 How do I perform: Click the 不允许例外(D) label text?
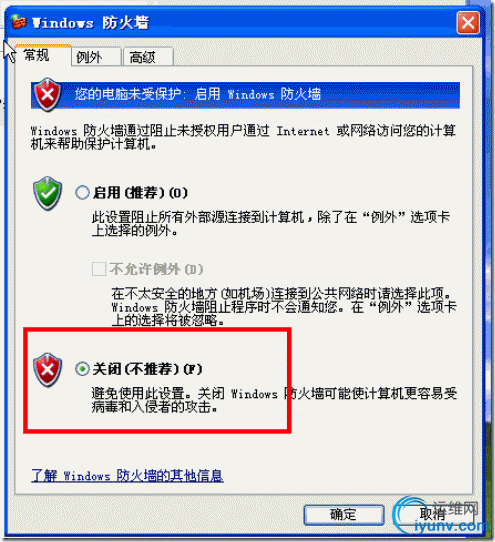156,269
